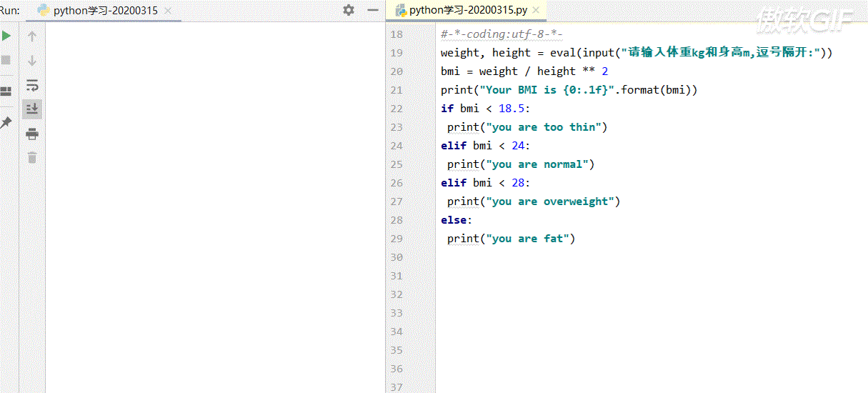
Task: Click the 'elif bmi < 24:' line
Action: click(x=486, y=146)
